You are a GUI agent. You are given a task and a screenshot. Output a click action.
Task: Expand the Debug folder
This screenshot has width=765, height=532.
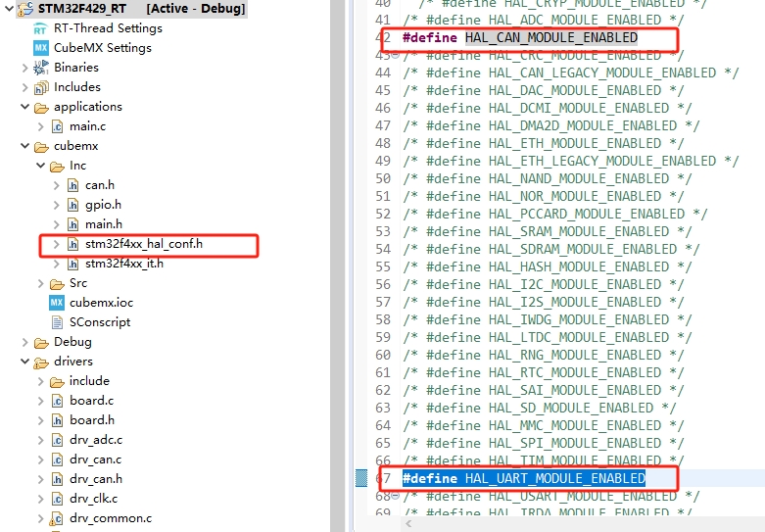24,342
